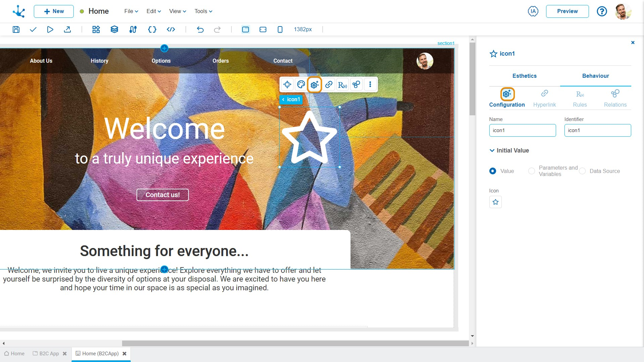This screenshot has height=362, width=644.
Task: Expand the Initial Value section
Action: pos(492,150)
